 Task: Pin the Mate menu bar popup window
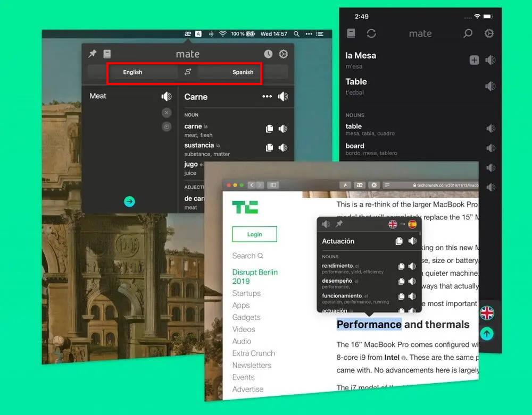[x=93, y=54]
